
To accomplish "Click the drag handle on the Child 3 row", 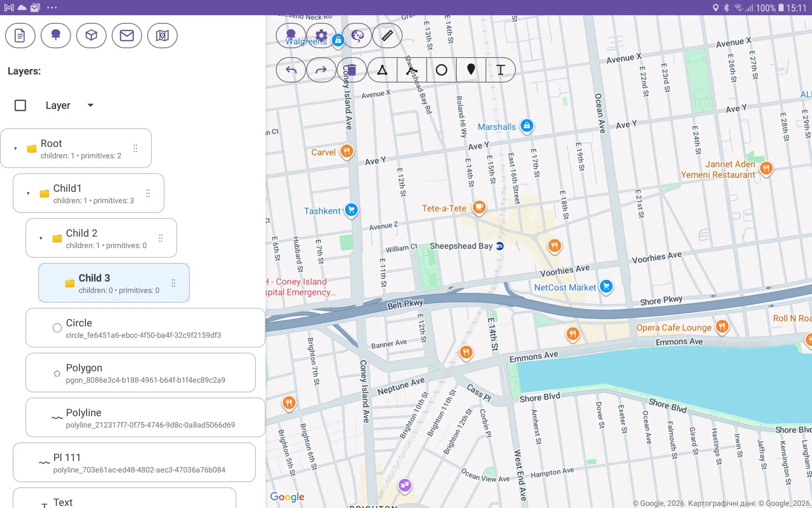I will pos(173,283).
